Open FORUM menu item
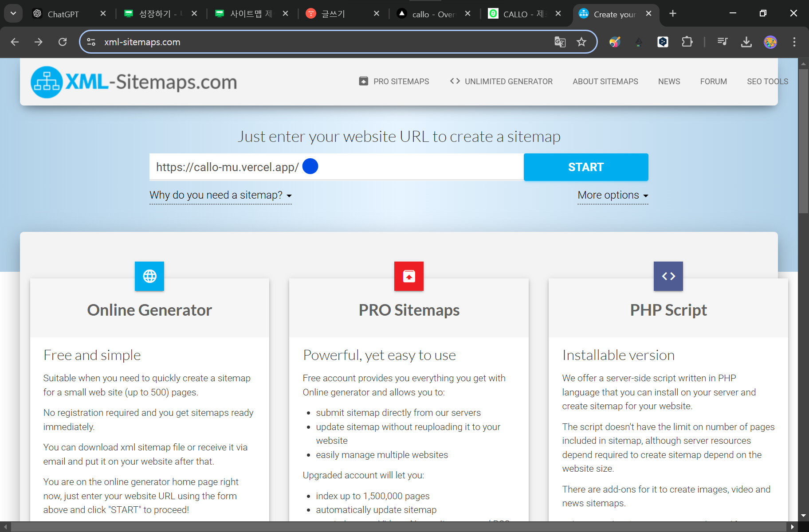 pos(713,82)
